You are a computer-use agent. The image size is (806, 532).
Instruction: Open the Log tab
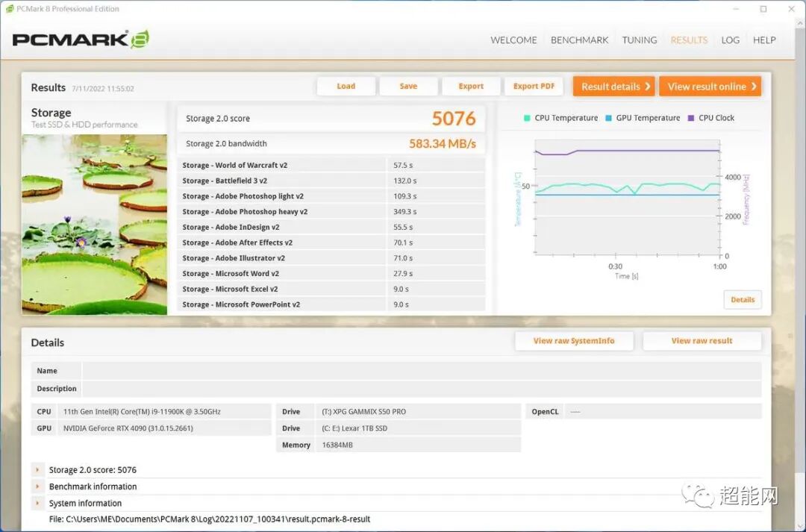[x=730, y=40]
